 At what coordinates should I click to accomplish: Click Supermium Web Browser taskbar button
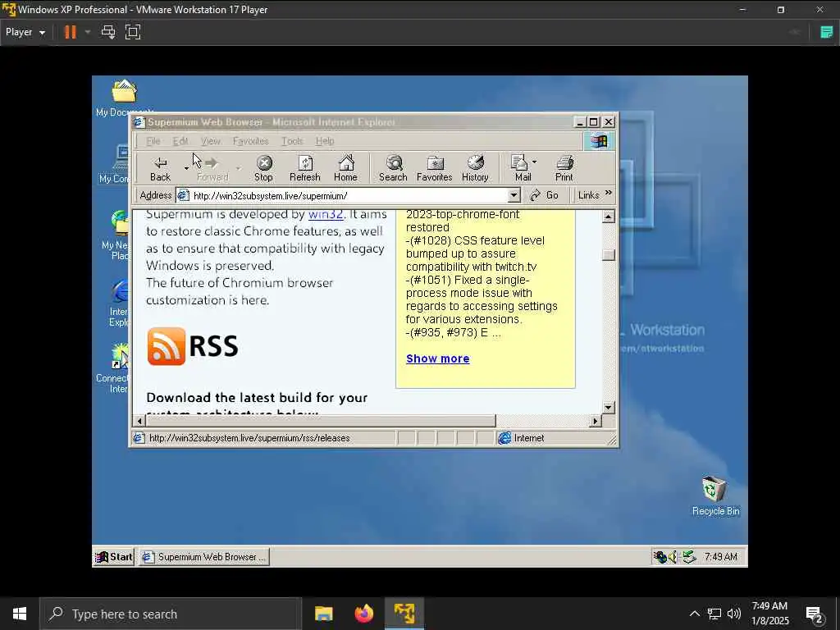click(x=204, y=557)
